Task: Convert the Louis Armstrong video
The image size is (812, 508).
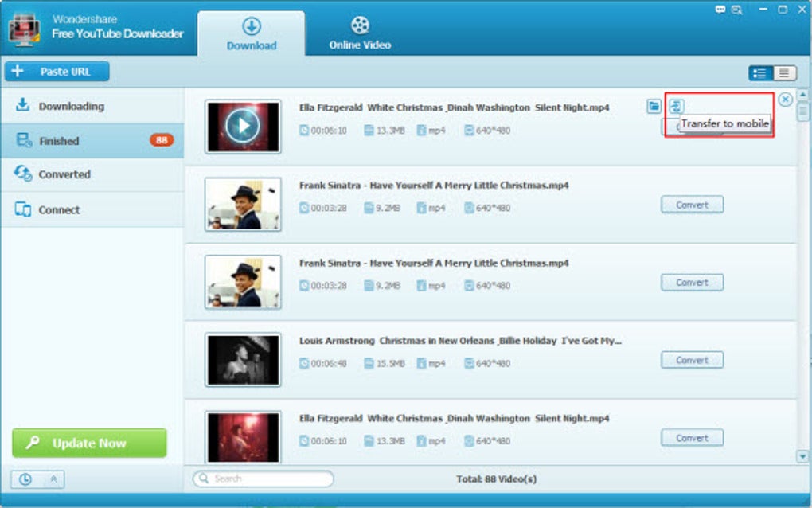Action: pyautogui.click(x=692, y=360)
